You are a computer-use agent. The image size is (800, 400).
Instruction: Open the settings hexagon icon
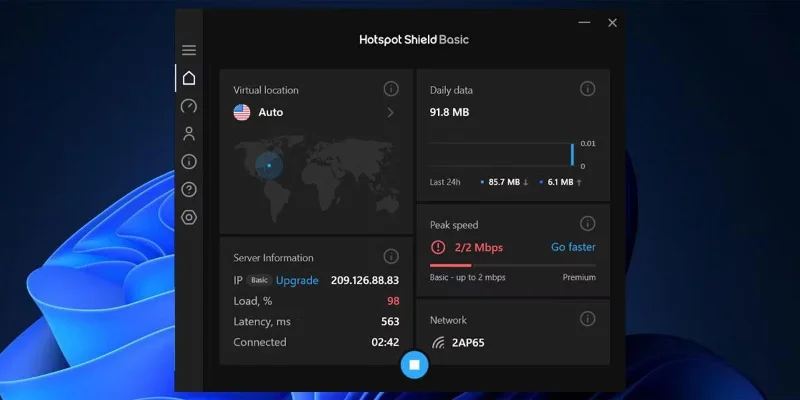189,217
